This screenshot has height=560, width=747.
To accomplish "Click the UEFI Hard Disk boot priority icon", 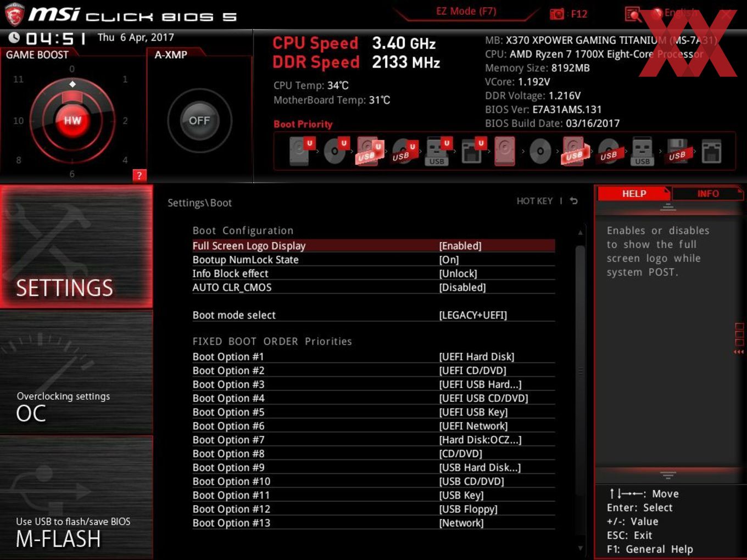I will [x=301, y=151].
